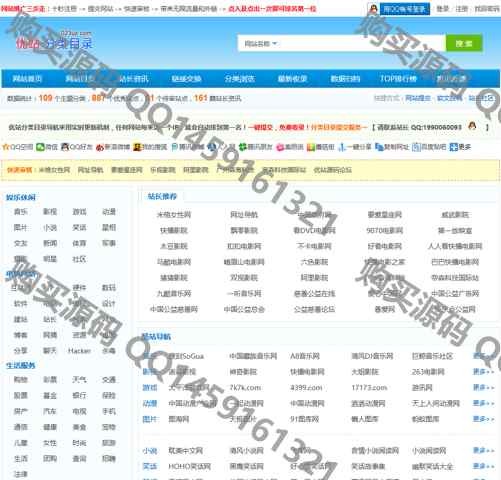
Task: Share to 蘑菇街 icon
Action: (x=311, y=147)
